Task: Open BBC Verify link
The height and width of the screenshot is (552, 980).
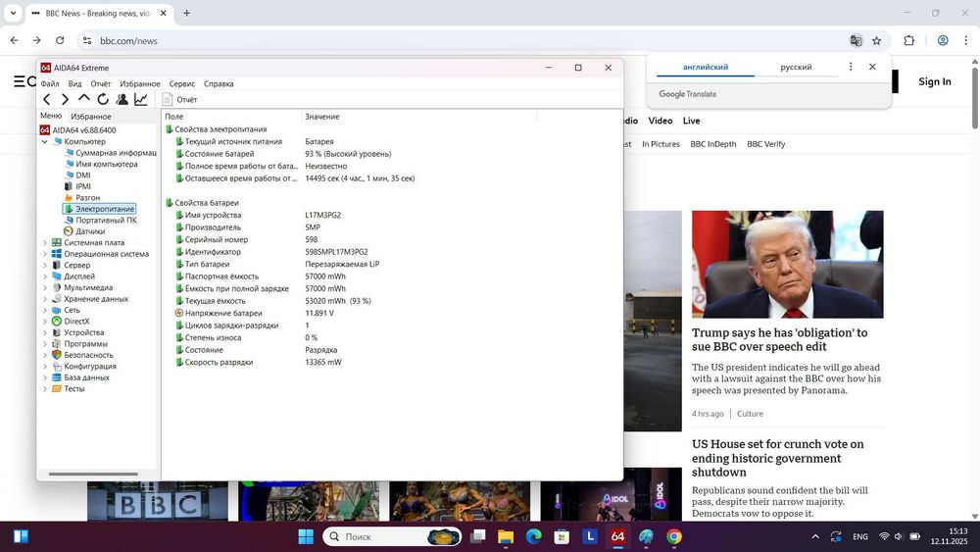Action: [x=766, y=144]
